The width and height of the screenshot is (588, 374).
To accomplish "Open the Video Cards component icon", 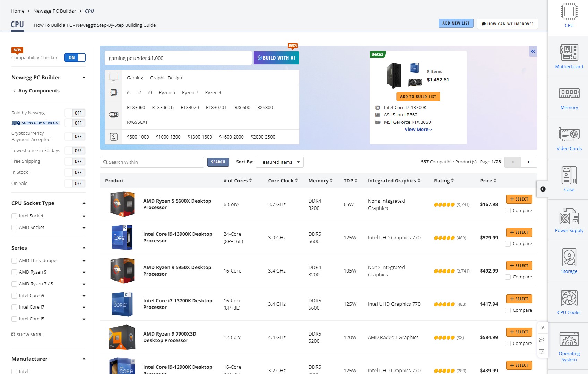I will click(x=569, y=134).
